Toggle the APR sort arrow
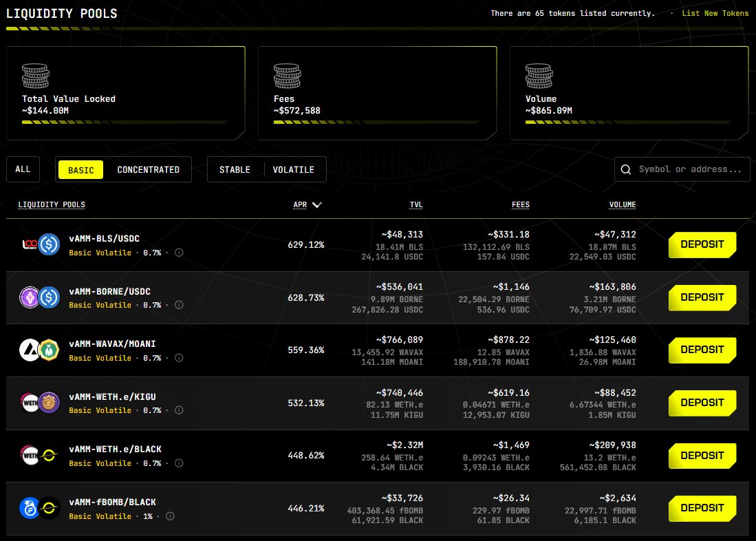 (x=316, y=204)
